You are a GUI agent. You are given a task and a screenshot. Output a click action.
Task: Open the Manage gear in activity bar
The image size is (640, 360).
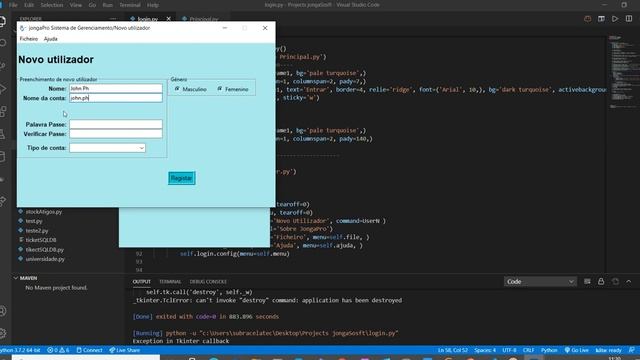[x=3, y=333]
